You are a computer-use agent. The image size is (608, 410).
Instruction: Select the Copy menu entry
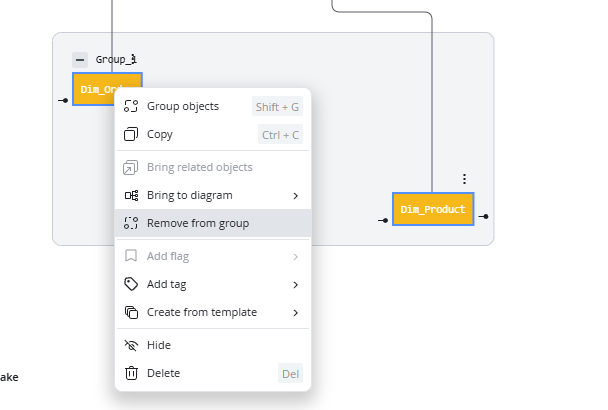point(213,135)
